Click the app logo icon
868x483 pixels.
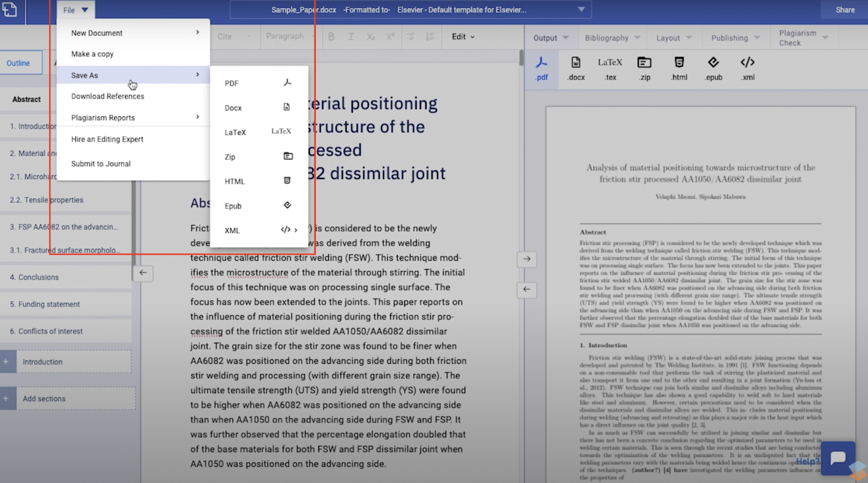(9, 9)
